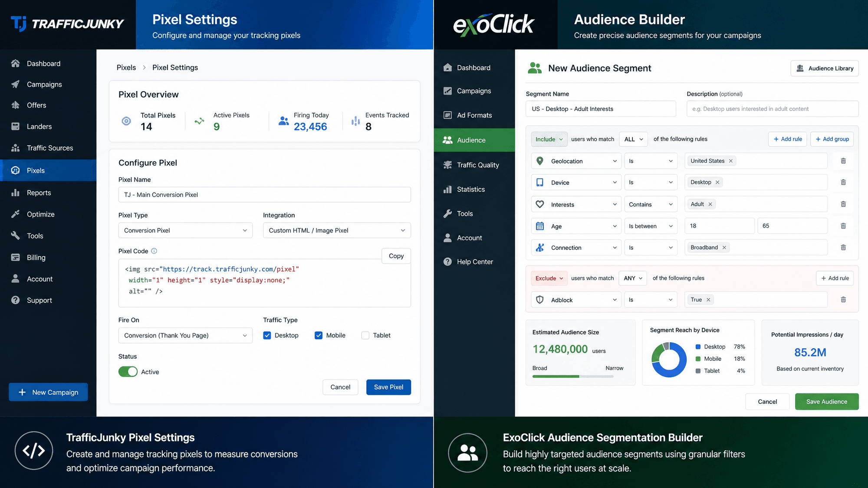Click the Age minimum value field
Screen dimensions: 868x488
click(x=720, y=226)
